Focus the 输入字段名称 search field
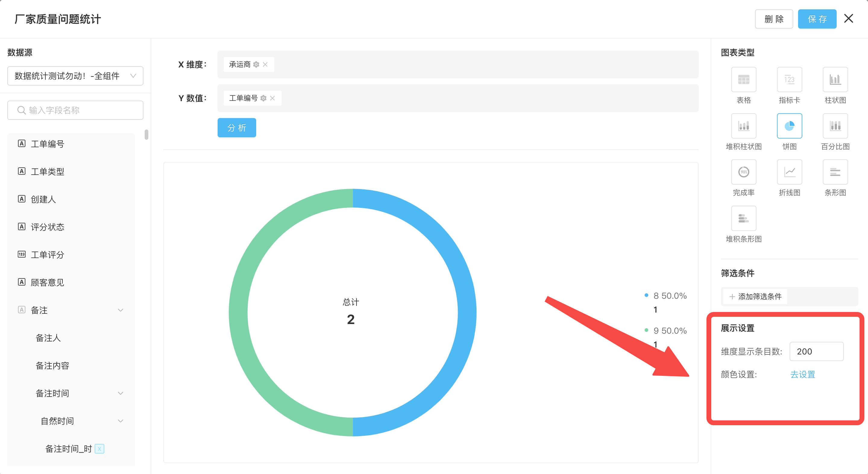 tap(75, 110)
